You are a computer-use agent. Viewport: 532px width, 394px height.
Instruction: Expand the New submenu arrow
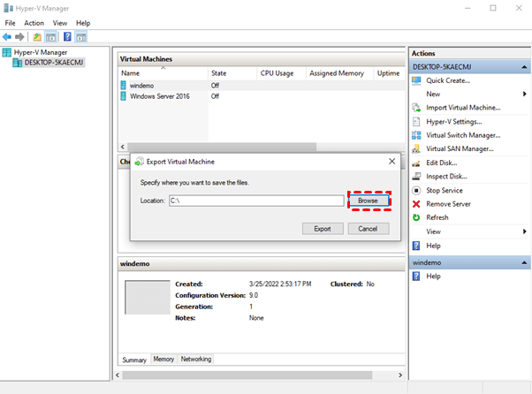(525, 94)
